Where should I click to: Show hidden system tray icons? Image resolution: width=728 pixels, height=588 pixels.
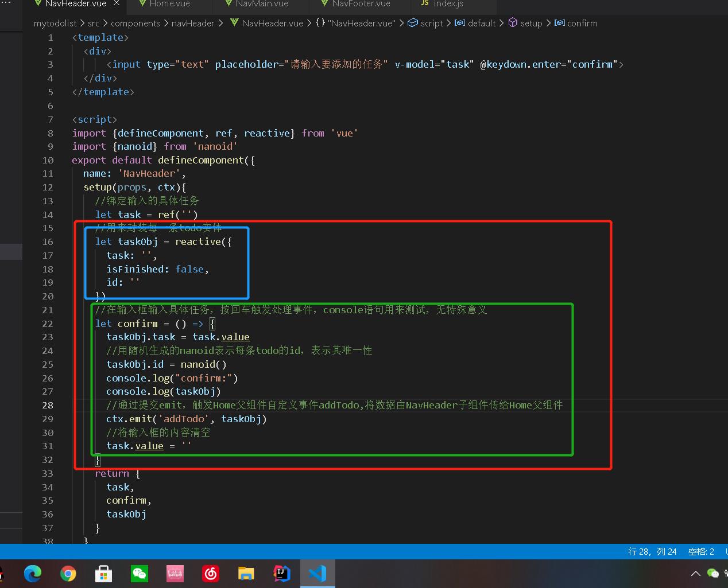(695, 573)
